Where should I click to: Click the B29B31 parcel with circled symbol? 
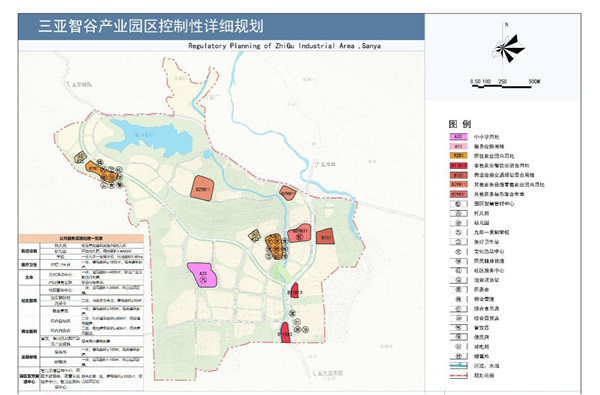point(300,233)
